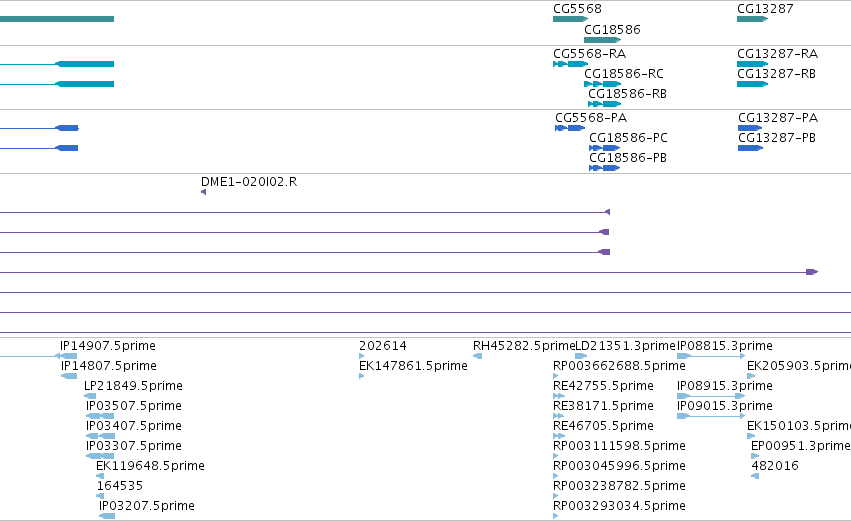The image size is (851, 521).
Task: Select the LD21351.3prime EST glyph
Action: (x=581, y=356)
